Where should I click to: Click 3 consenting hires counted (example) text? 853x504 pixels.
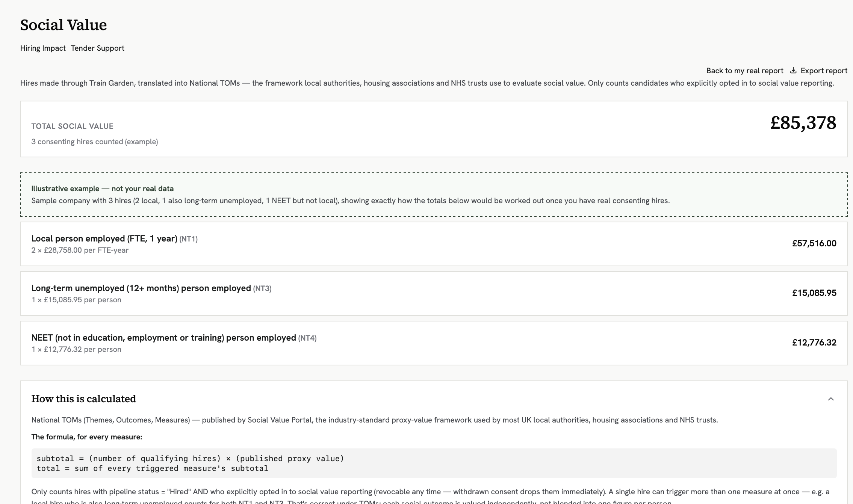tap(94, 142)
